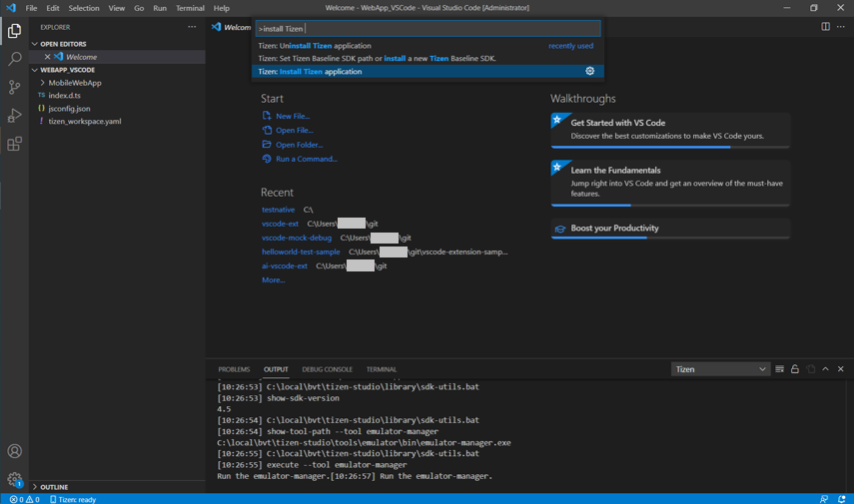Click the gear icon beside Install Tizen application
This screenshot has height=504, width=854.
pyautogui.click(x=589, y=72)
